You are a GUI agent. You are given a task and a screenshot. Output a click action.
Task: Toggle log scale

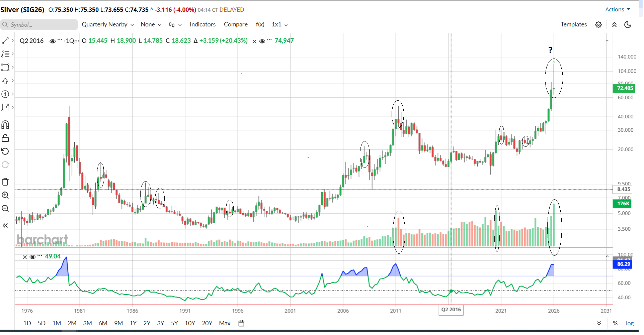pyautogui.click(x=630, y=323)
